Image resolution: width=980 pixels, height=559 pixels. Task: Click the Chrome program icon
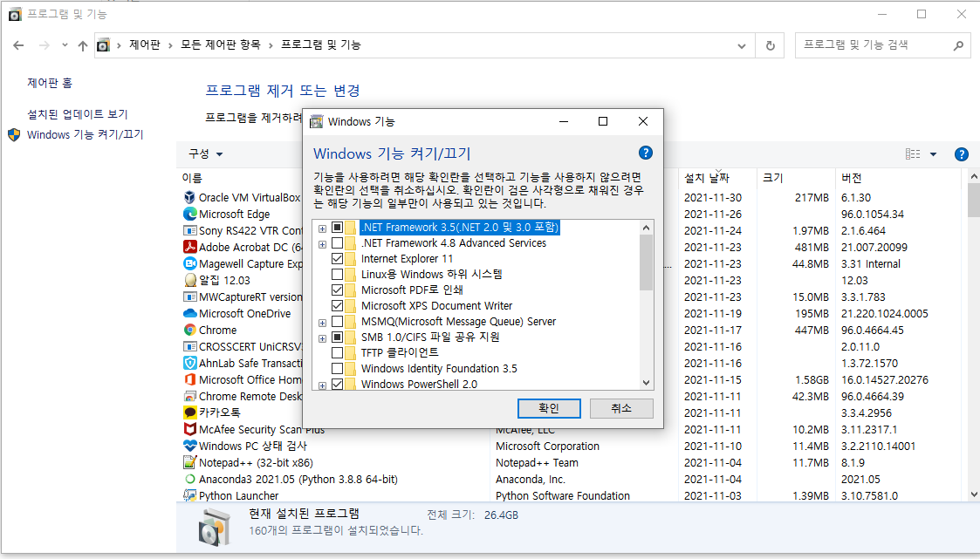coord(189,330)
